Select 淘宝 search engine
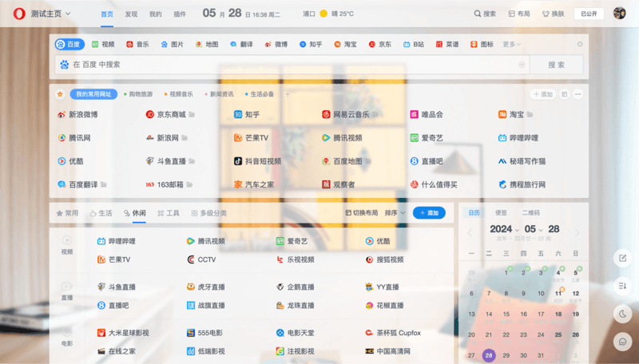Screen dimensions: 639x364 click(x=346, y=45)
